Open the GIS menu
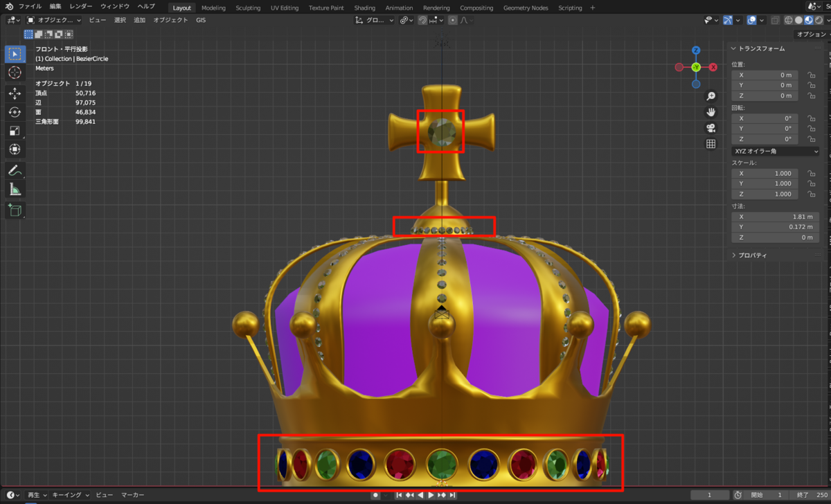The image size is (831, 504). pos(200,20)
